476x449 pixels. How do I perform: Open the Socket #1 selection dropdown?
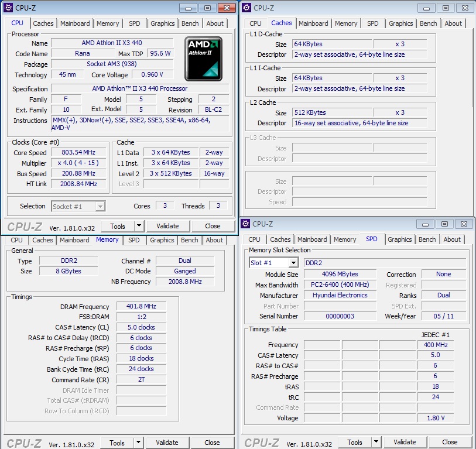tap(100, 207)
